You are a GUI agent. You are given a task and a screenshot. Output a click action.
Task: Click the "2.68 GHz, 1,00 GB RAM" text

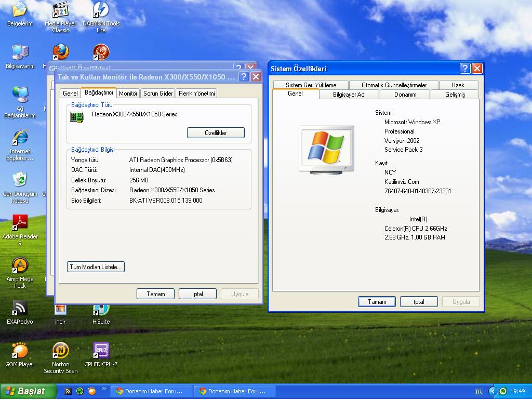(415, 237)
